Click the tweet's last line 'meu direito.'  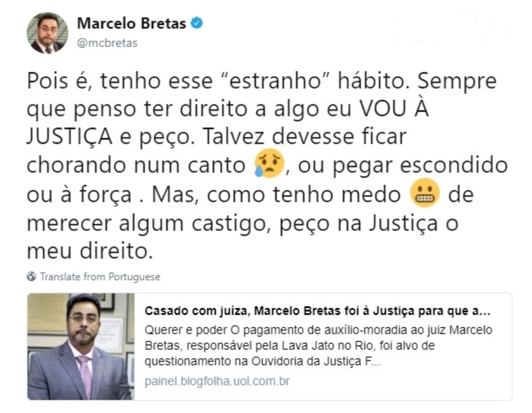point(90,251)
